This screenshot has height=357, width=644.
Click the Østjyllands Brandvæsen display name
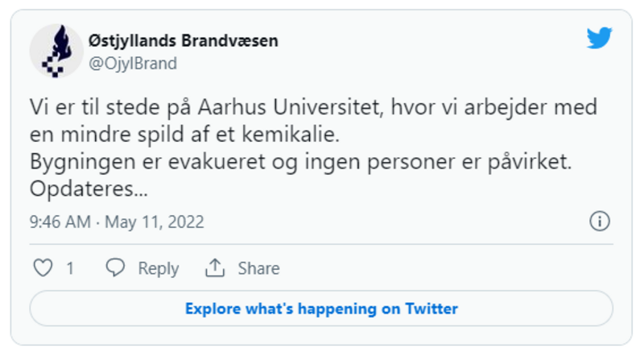(184, 41)
